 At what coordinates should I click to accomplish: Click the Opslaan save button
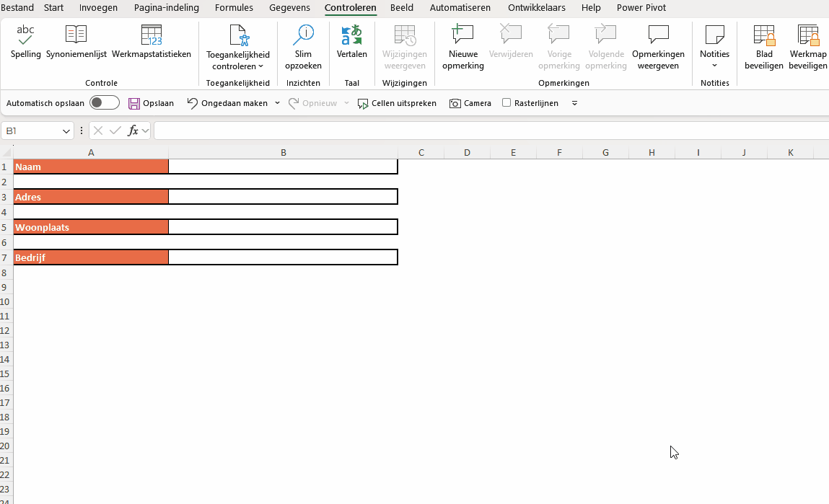152,103
